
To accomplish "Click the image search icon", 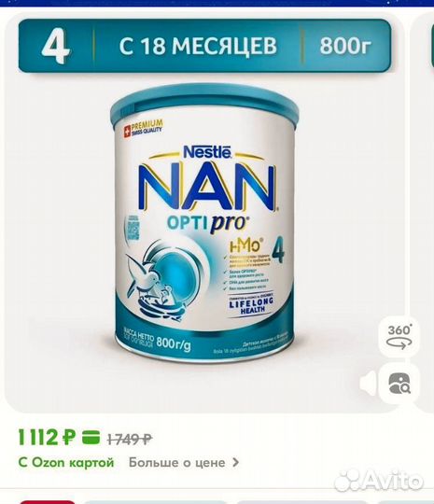I will click(399, 383).
